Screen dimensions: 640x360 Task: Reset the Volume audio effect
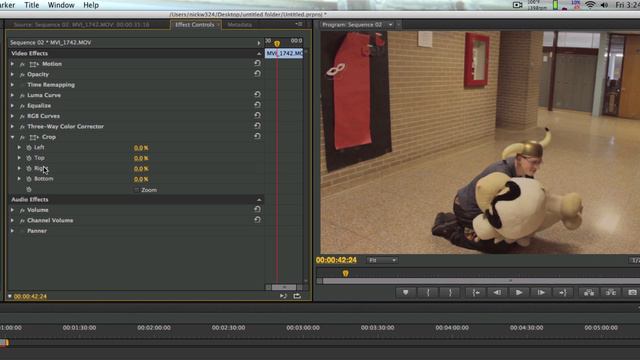[x=257, y=209]
